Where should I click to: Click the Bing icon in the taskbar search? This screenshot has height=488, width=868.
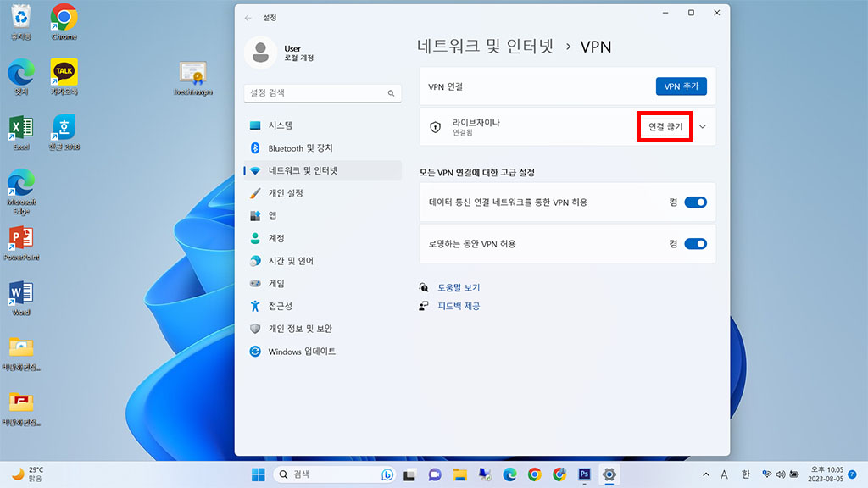click(x=387, y=474)
